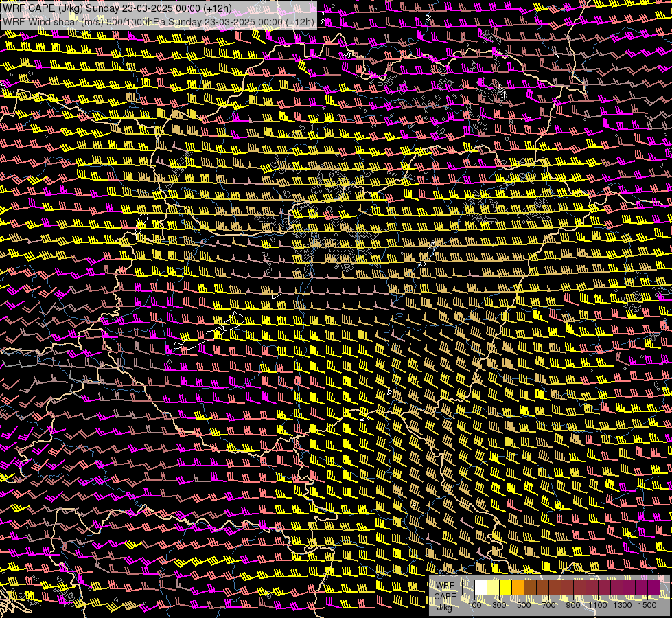The image size is (672, 618).
Task: Click the bright yellow CAPE legend swatch
Action: point(506,588)
